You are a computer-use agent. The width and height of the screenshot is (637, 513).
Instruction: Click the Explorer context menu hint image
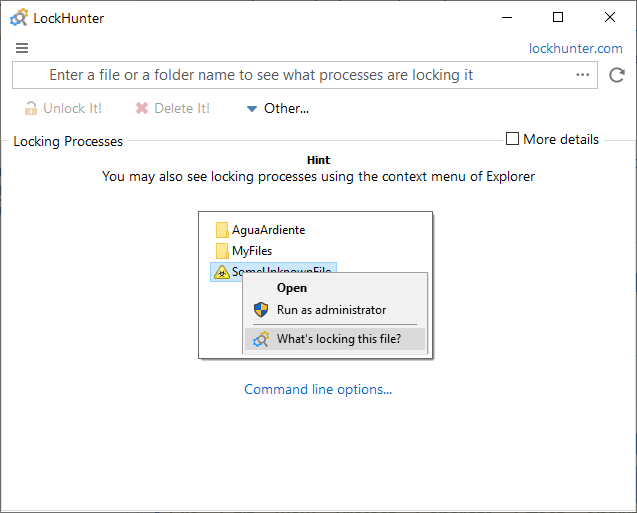(316, 285)
